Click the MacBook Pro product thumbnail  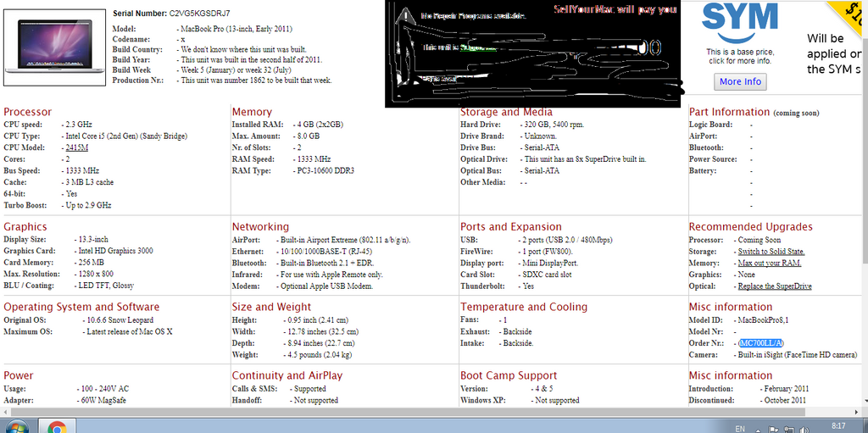pos(54,47)
